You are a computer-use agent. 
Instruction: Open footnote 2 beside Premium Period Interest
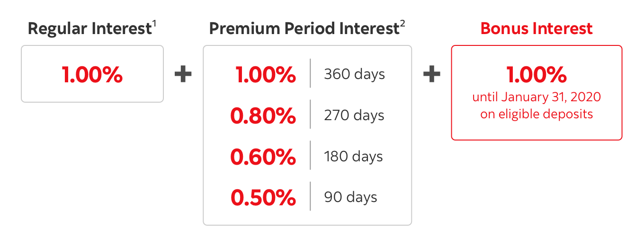pyautogui.click(x=402, y=24)
